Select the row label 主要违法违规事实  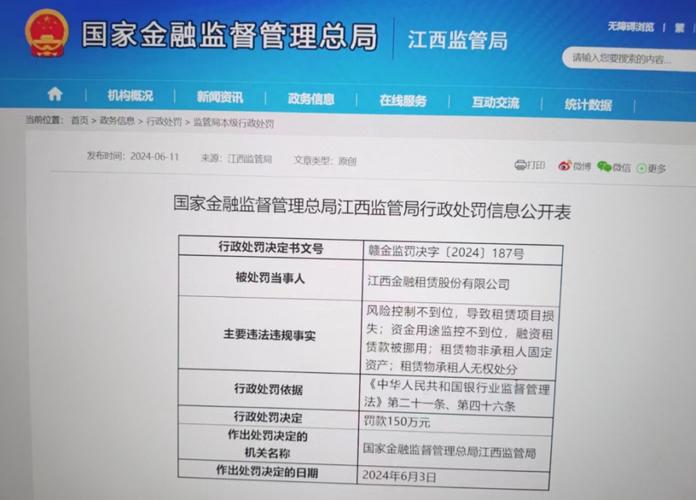(x=269, y=334)
